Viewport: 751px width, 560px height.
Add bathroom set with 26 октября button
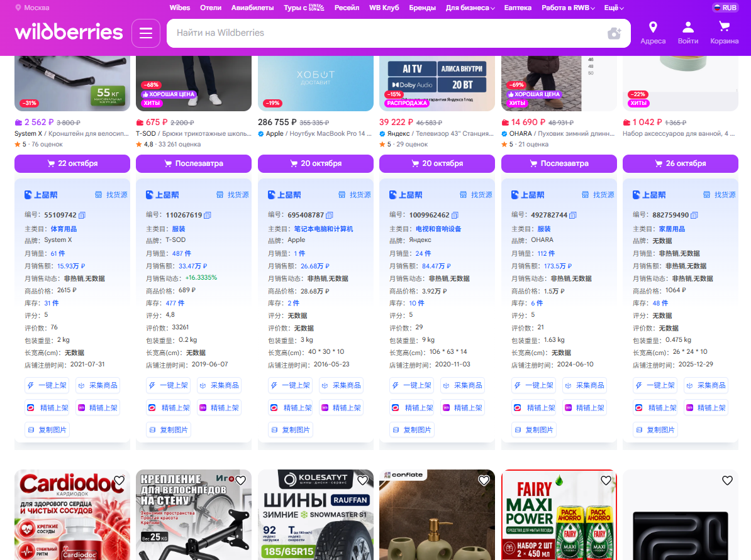(681, 163)
